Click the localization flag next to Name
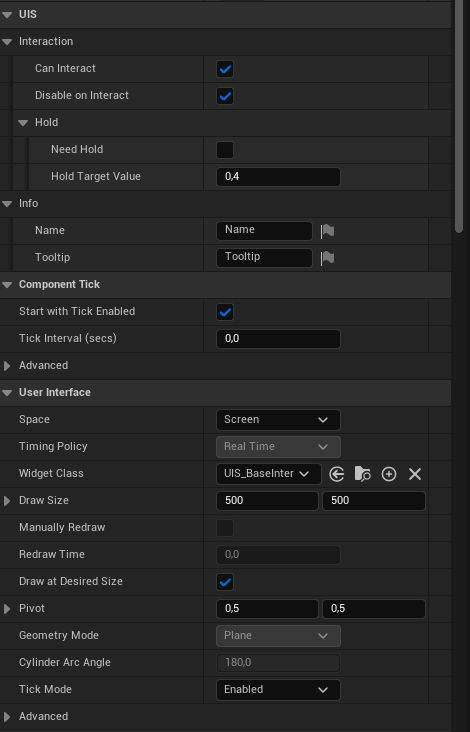This screenshot has width=470, height=732. click(x=327, y=231)
